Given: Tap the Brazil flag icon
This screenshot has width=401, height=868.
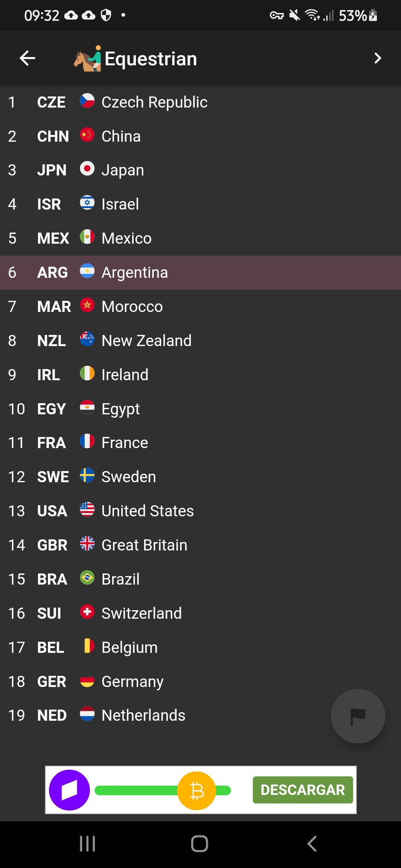Looking at the screenshot, I should pyautogui.click(x=87, y=578).
